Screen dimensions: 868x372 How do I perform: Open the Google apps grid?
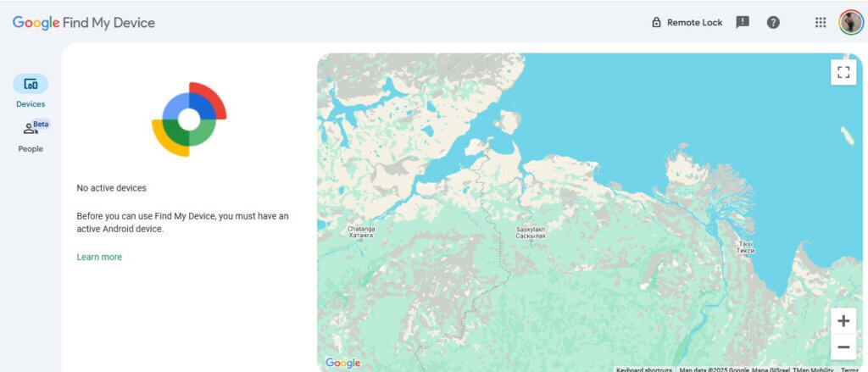point(821,22)
